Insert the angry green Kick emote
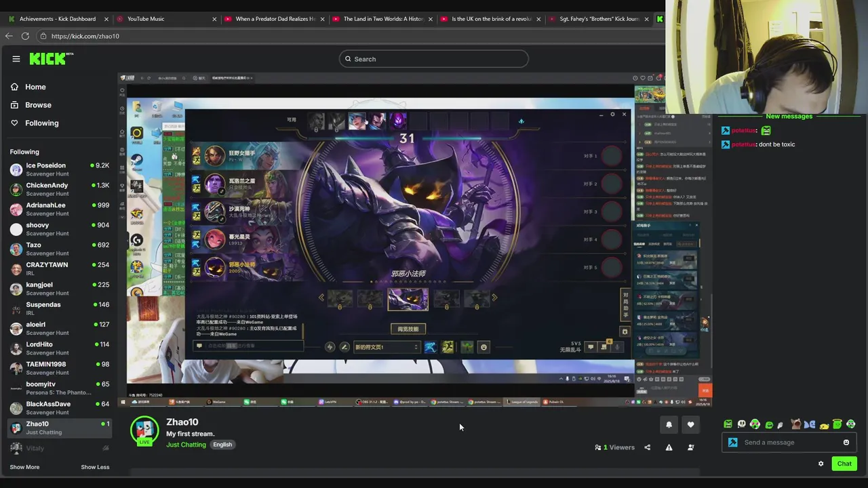Image resolution: width=868 pixels, height=488 pixels. pos(728,424)
